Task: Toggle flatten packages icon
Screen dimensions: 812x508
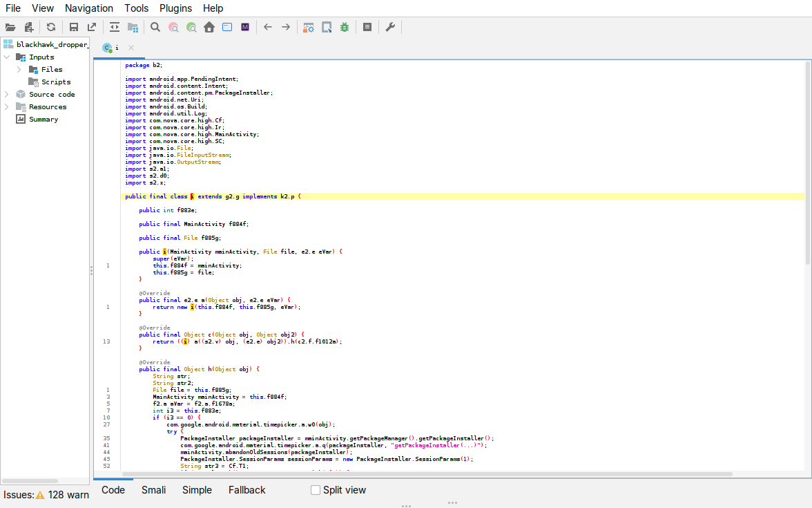Action: pos(133,28)
